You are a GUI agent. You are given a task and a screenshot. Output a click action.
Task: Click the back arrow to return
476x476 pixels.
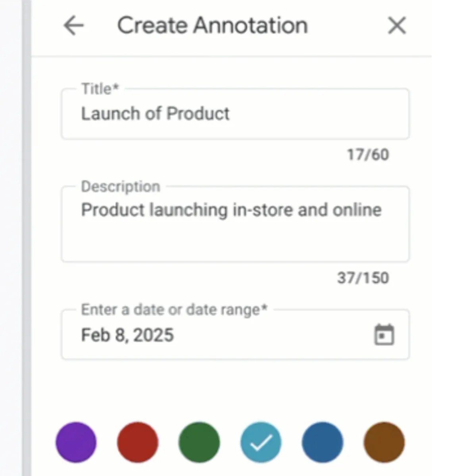[x=74, y=26]
